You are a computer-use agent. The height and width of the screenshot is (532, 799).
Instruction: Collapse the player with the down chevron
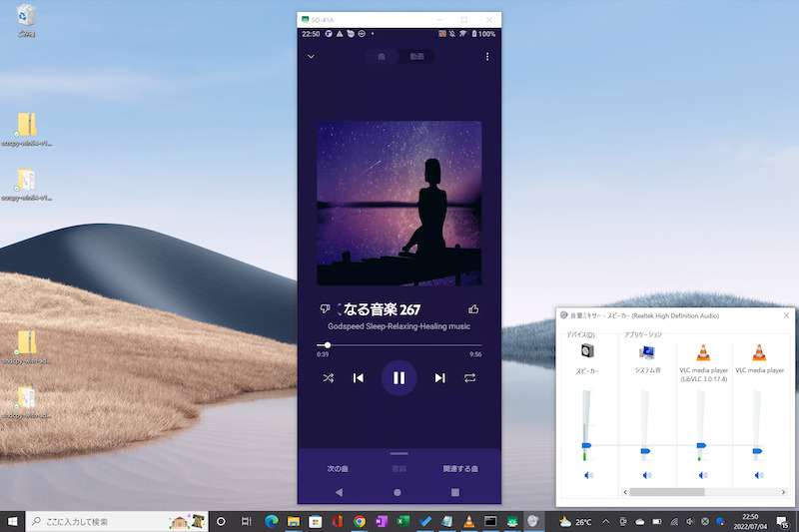tap(312, 57)
